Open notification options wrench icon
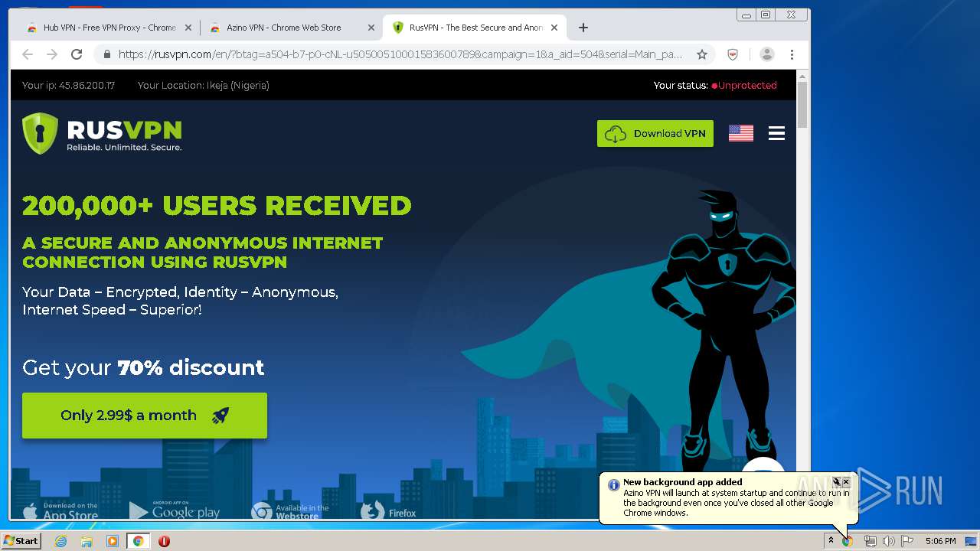Screen dimensions: 980x551 point(837,482)
